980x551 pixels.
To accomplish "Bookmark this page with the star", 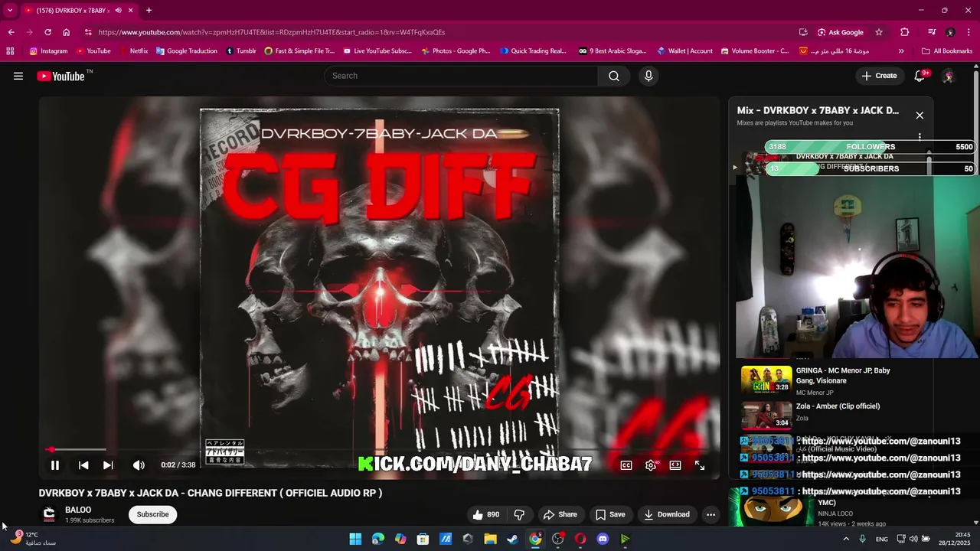I will tap(879, 32).
